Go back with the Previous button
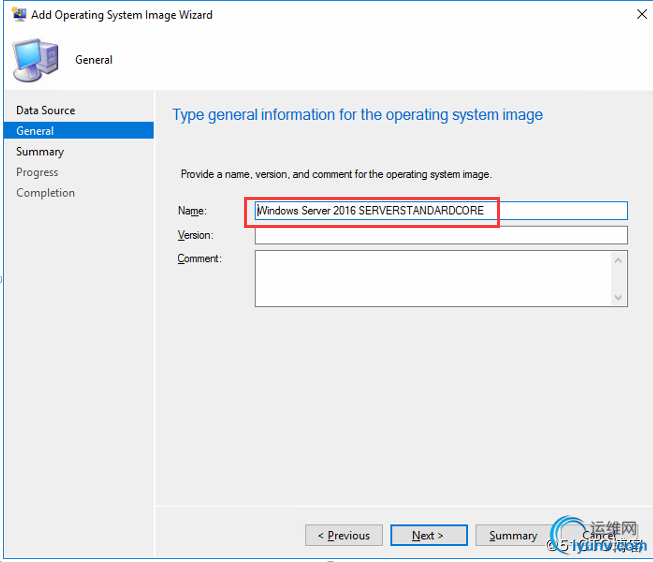Image resolution: width=653 pixels, height=562 pixels. click(344, 535)
